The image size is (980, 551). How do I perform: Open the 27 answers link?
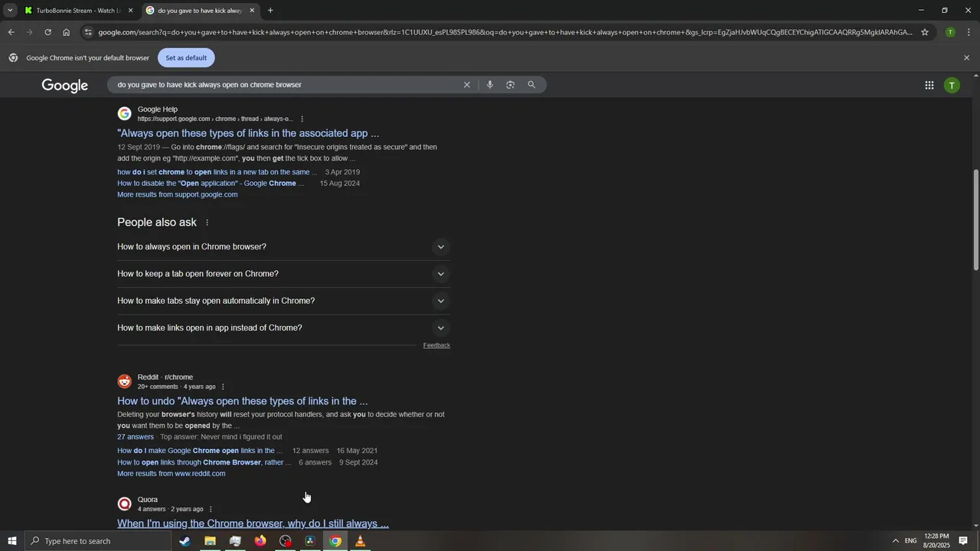click(136, 437)
